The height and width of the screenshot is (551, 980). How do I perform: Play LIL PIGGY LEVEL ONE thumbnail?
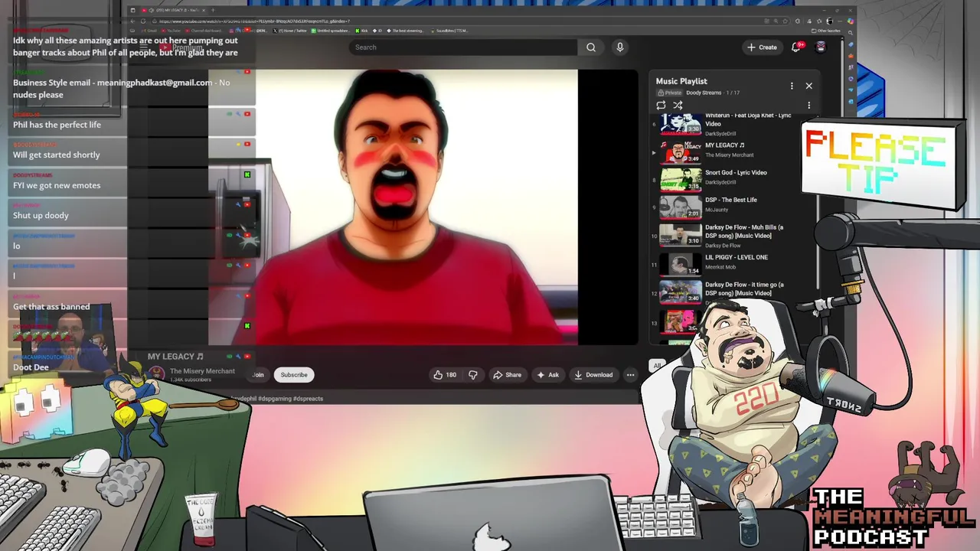pyautogui.click(x=681, y=264)
